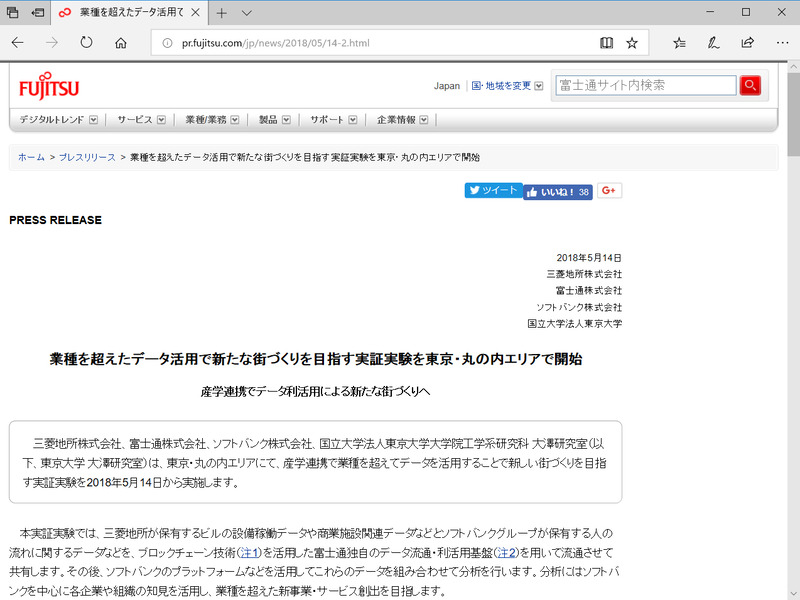Add page to favorites star icon
Screen dimensions: 800x600
pyautogui.click(x=632, y=43)
